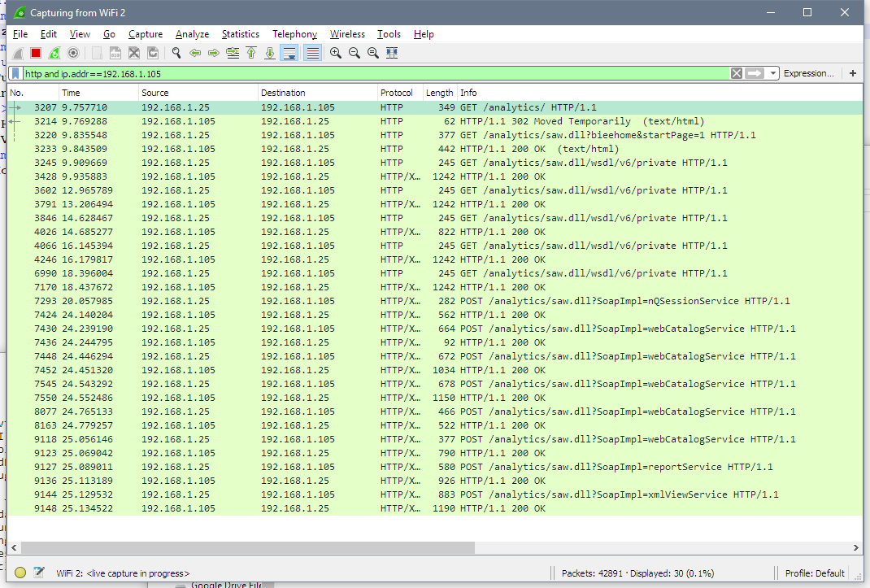Screen dimensions: 870x588
Task: Clear the display filter text
Action: pos(736,73)
